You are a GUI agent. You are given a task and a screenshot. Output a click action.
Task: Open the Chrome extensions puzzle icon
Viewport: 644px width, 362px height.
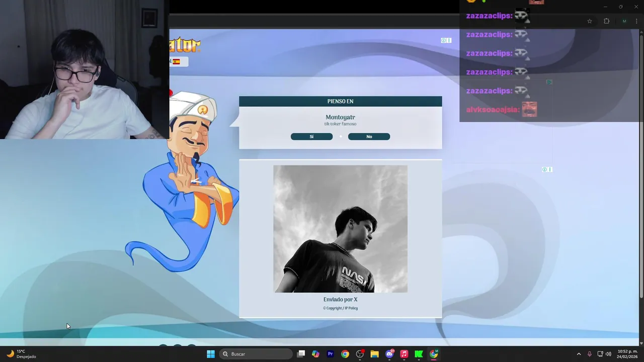(606, 21)
